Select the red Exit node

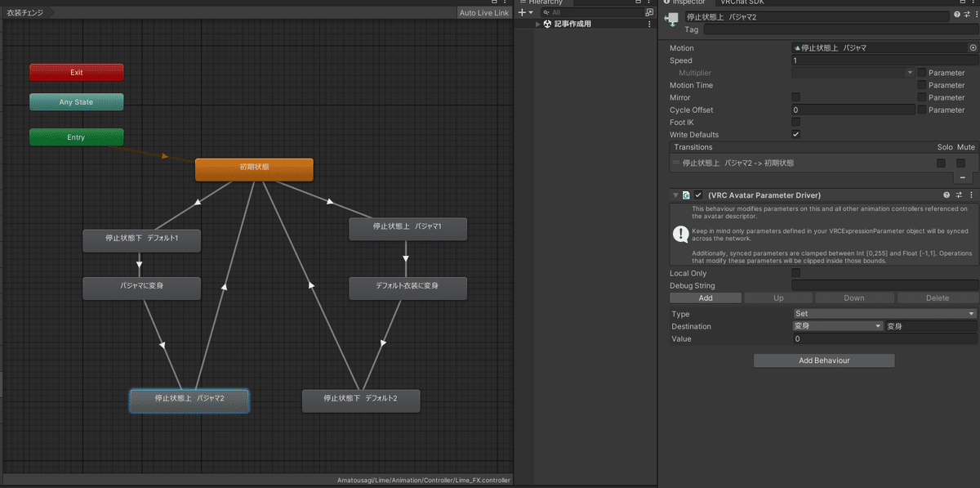click(77, 73)
